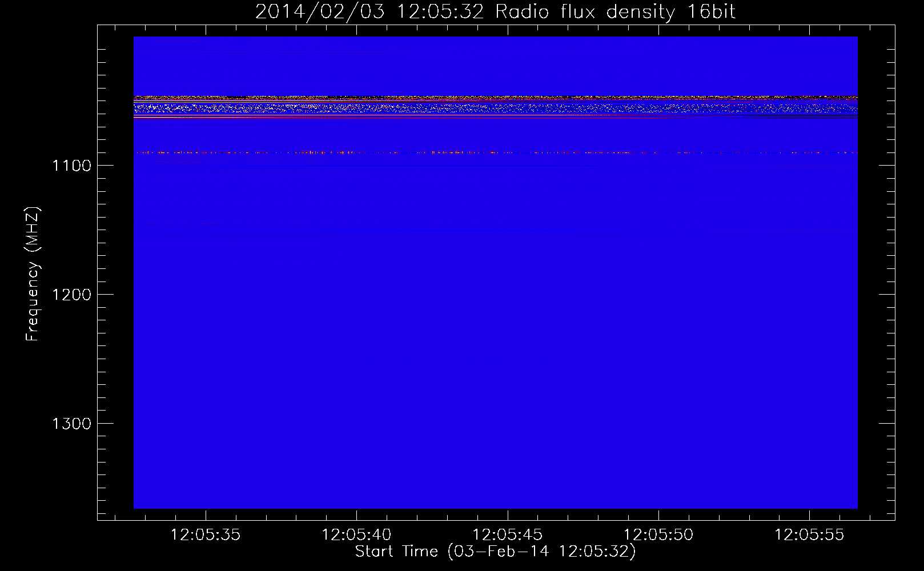Click the "1200" frequency tick label
Image resolution: width=924 pixels, height=571 pixels.
[x=71, y=295]
